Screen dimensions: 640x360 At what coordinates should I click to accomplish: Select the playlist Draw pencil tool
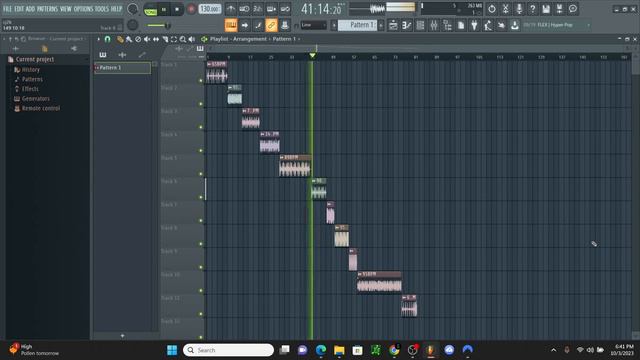tap(120, 39)
